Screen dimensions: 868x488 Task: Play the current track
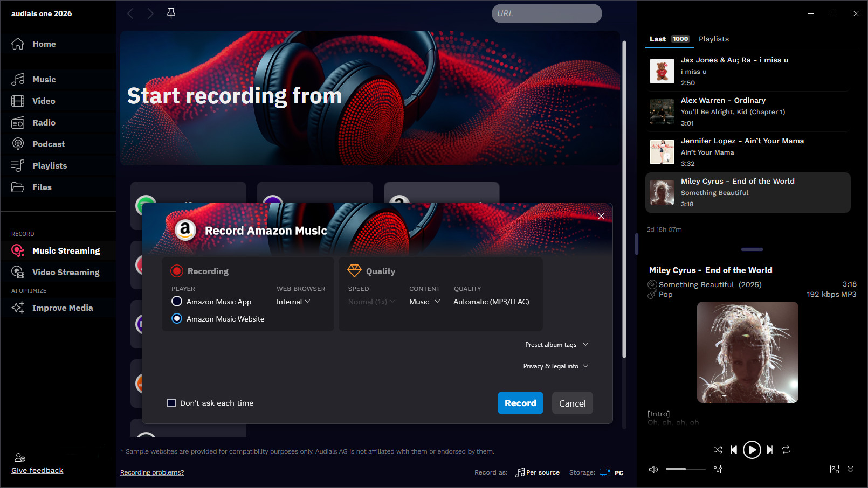[x=752, y=449]
